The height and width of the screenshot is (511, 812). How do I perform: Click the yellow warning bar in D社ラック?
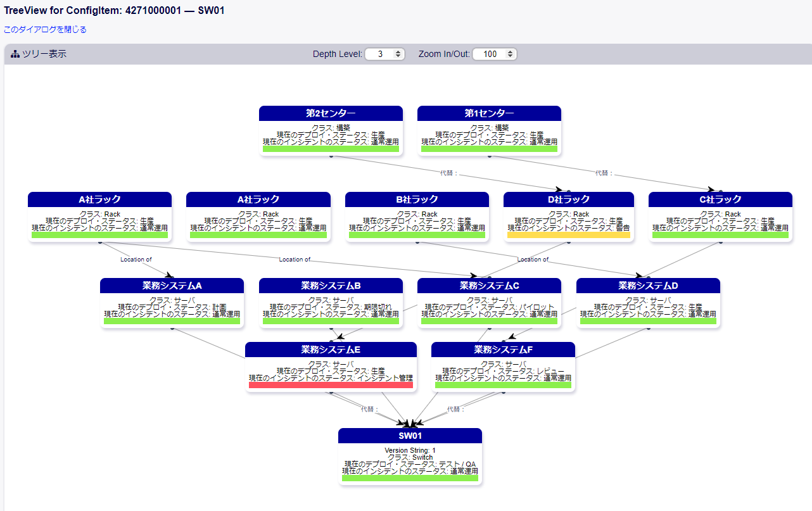568,235
